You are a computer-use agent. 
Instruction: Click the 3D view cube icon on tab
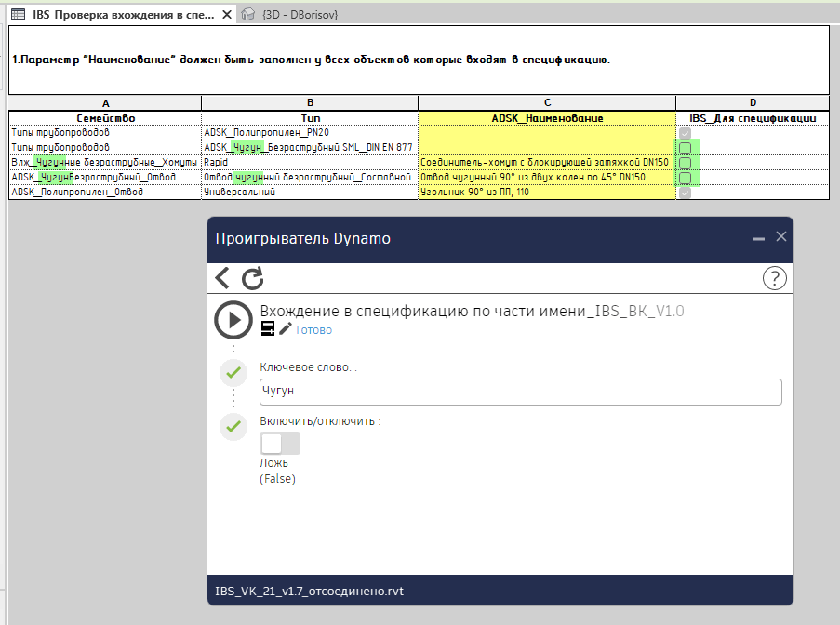pos(247,15)
